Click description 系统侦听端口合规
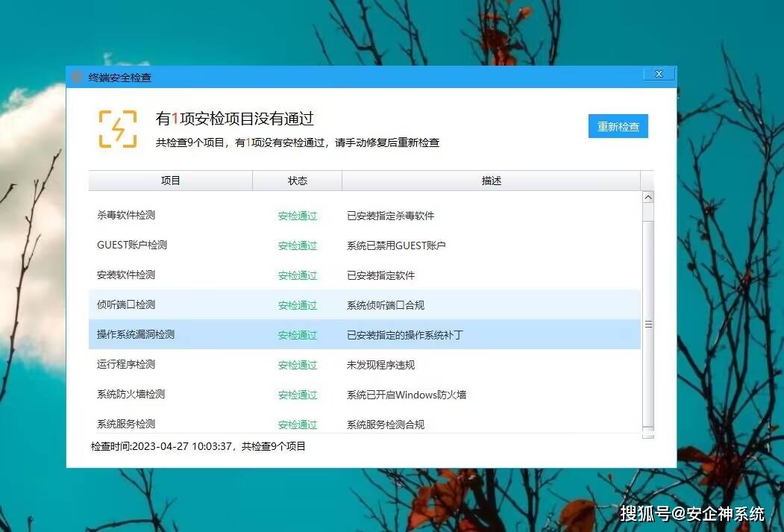 coord(386,305)
